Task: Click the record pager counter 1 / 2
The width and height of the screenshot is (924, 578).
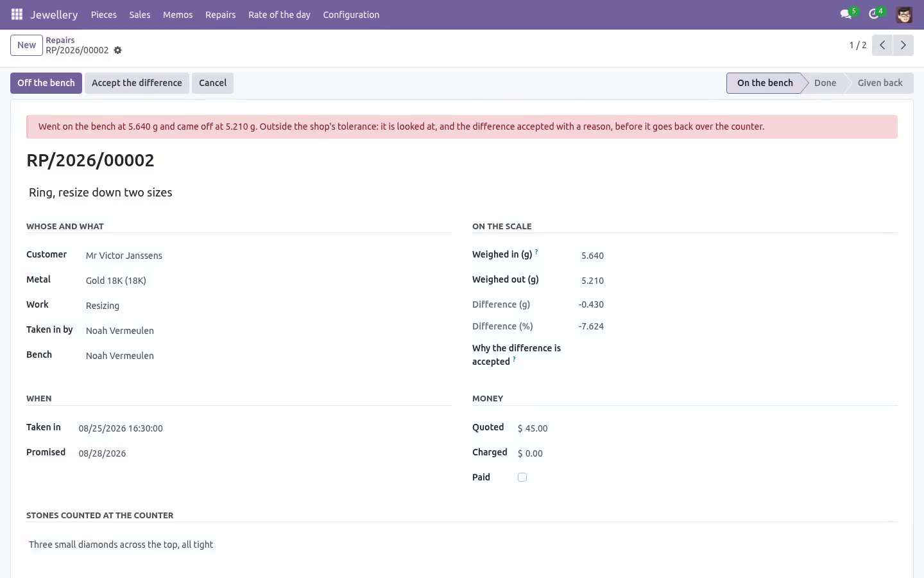Action: [x=858, y=45]
